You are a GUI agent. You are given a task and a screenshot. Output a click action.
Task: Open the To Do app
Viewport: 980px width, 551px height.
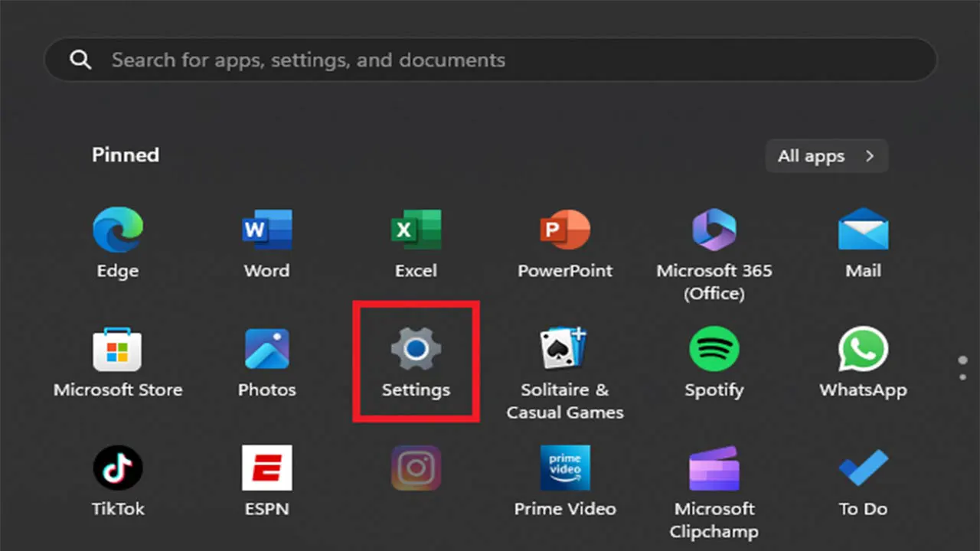click(863, 468)
